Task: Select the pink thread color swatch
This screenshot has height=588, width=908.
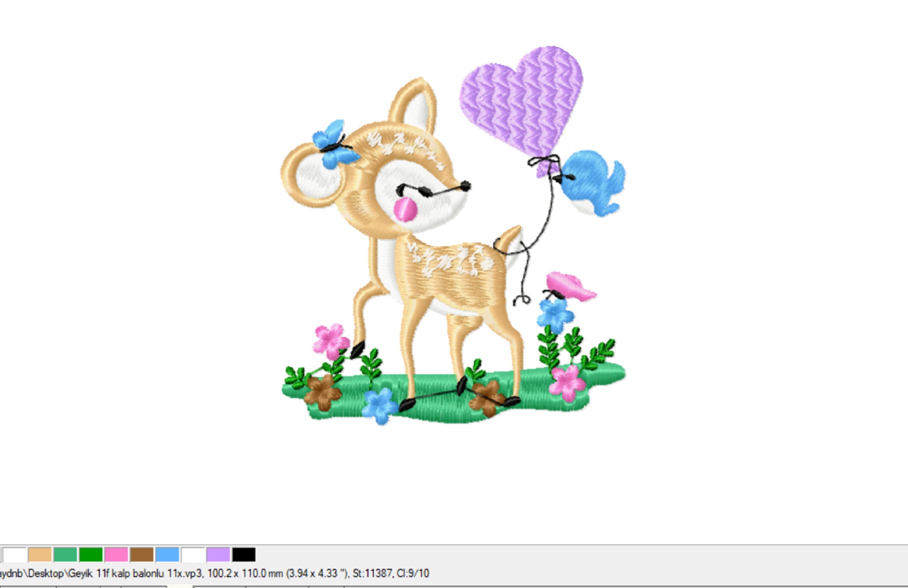Action: pyautogui.click(x=117, y=554)
